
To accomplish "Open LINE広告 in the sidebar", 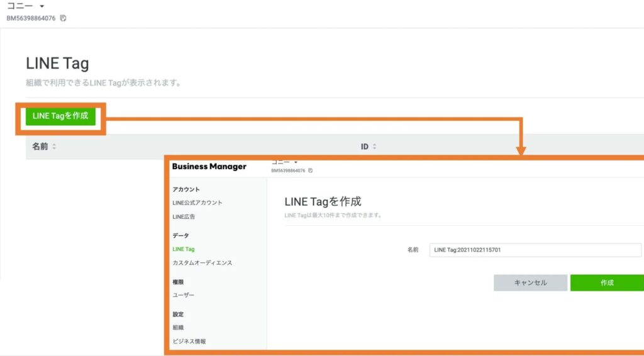I will (x=184, y=217).
